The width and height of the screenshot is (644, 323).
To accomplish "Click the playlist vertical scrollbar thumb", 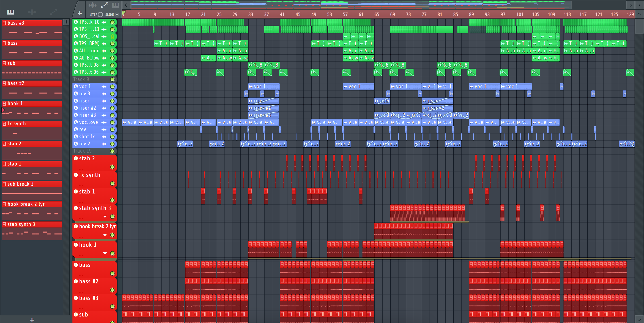I will click(639, 26).
